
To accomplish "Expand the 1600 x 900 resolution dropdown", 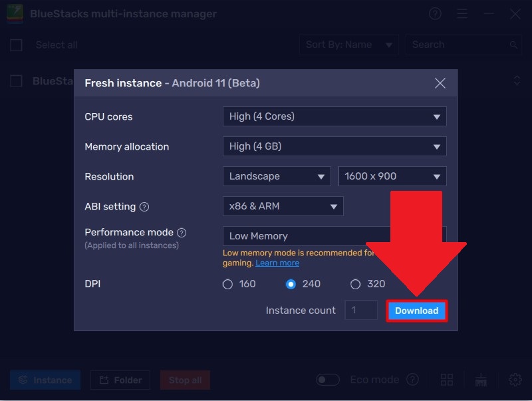I will tap(392, 176).
